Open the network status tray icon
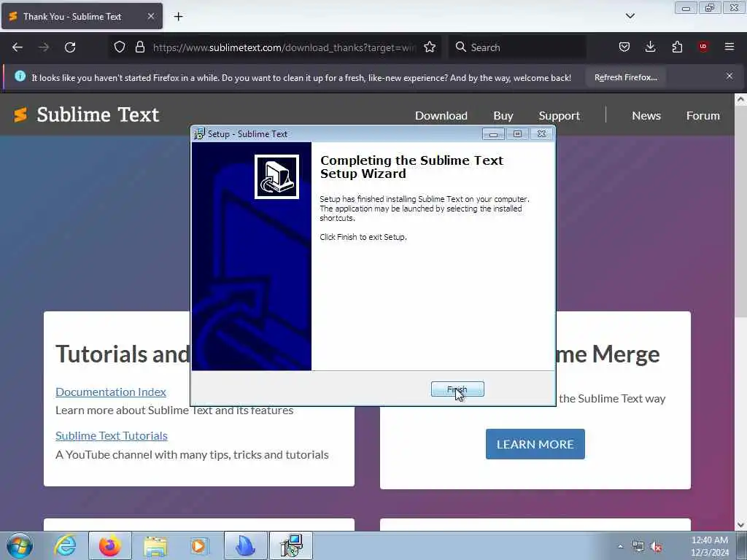This screenshot has width=747, height=560. [638, 547]
